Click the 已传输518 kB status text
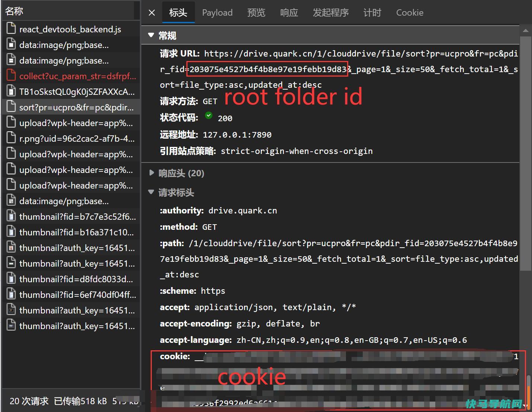The image size is (532, 412). click(80, 401)
